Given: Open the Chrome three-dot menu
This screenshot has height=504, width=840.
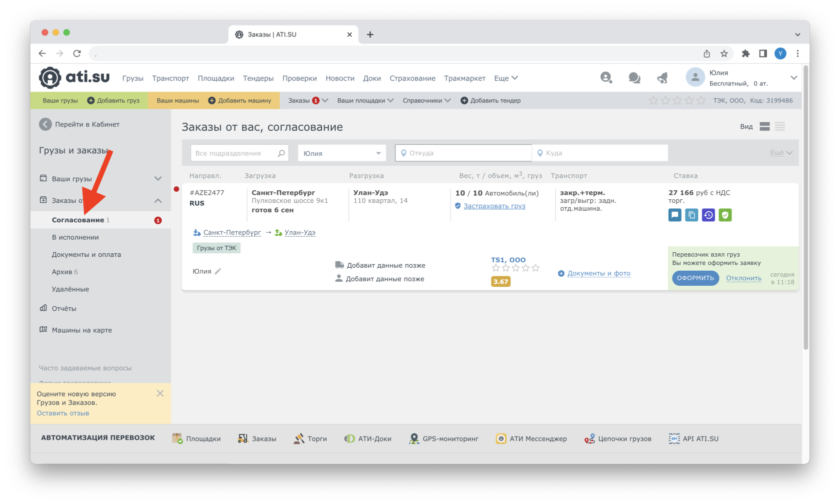Looking at the screenshot, I should click(x=798, y=53).
